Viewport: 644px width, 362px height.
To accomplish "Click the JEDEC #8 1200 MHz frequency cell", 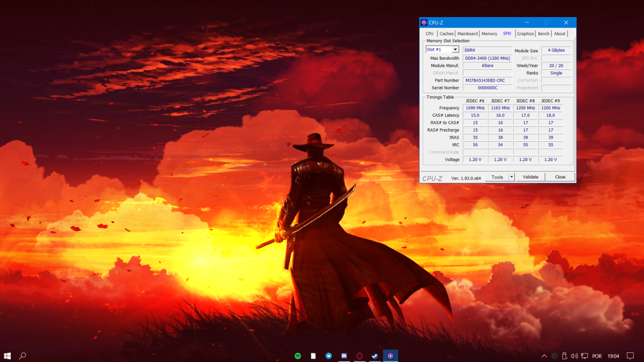I will tap(525, 108).
